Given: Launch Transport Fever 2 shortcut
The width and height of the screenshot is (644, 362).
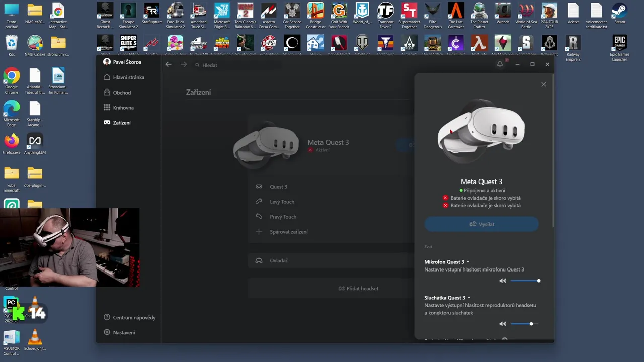Looking at the screenshot, I should pos(386,16).
